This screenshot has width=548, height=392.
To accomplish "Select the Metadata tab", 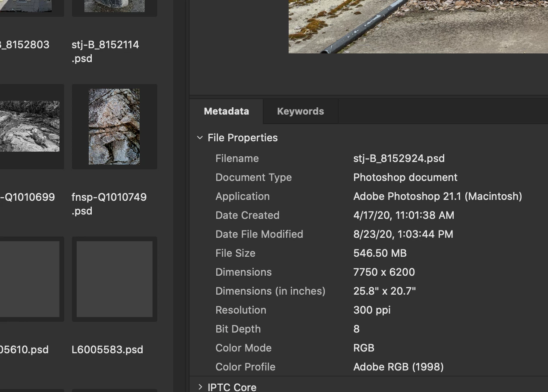I will [226, 111].
